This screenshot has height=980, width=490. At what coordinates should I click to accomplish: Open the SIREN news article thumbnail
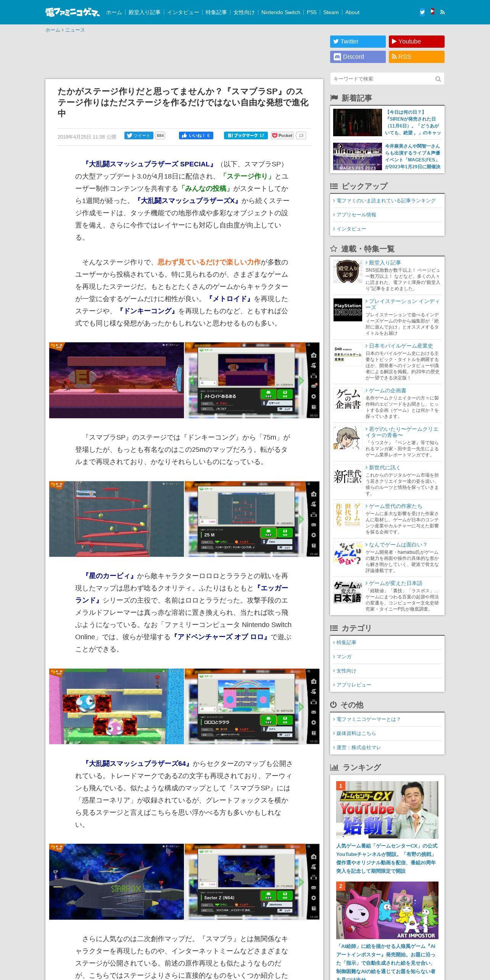pos(358,122)
